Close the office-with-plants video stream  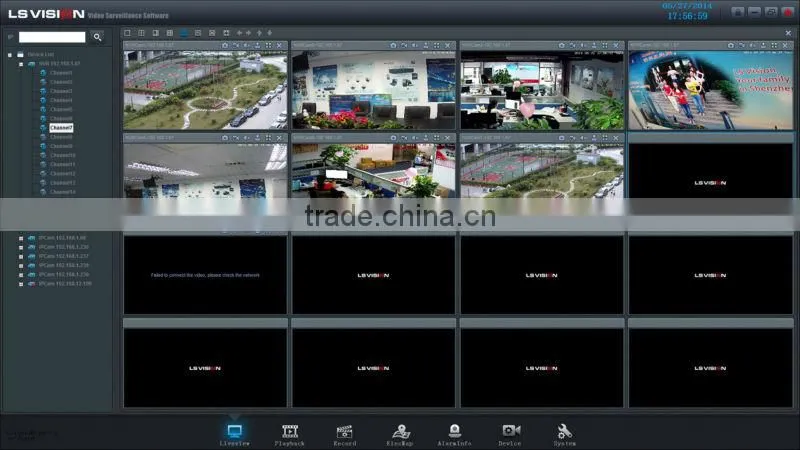616,45
